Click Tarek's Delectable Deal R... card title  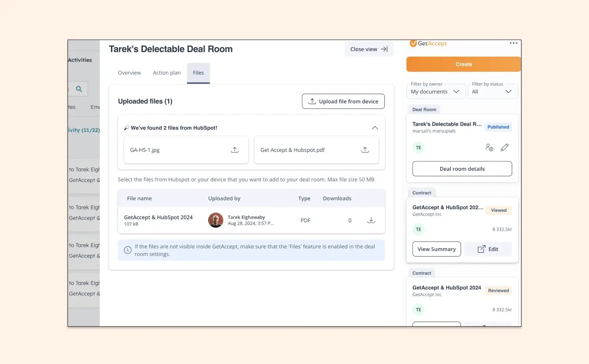tap(447, 124)
